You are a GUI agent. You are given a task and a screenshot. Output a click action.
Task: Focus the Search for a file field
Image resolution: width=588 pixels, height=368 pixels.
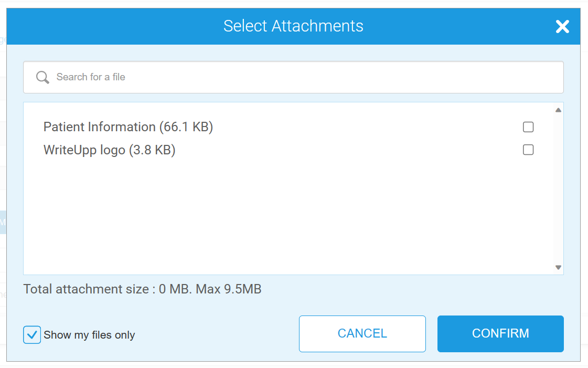pyautogui.click(x=304, y=77)
